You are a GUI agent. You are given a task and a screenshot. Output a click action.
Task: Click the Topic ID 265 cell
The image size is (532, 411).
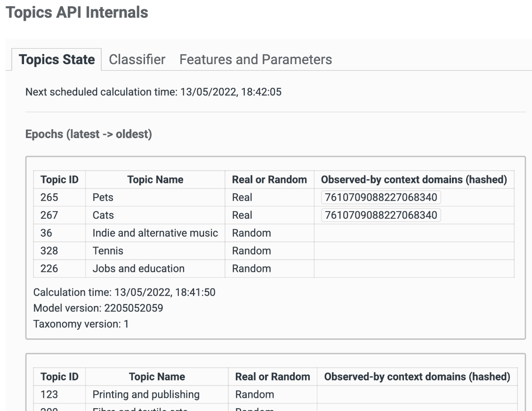[x=49, y=197]
